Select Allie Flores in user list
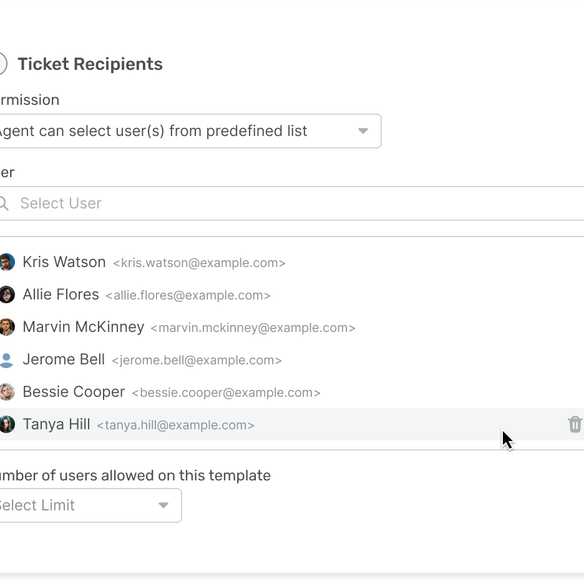Image resolution: width=584 pixels, height=584 pixels. (292, 294)
